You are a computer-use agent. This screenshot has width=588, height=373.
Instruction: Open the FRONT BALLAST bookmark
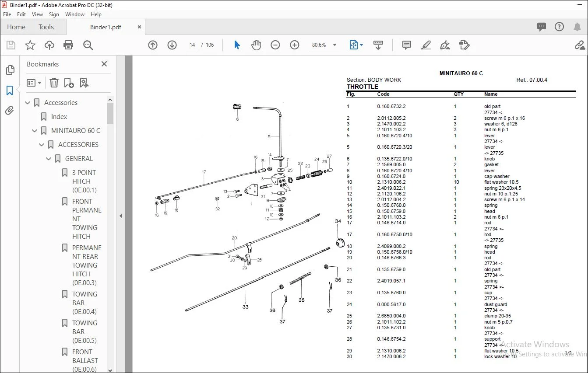click(85, 361)
